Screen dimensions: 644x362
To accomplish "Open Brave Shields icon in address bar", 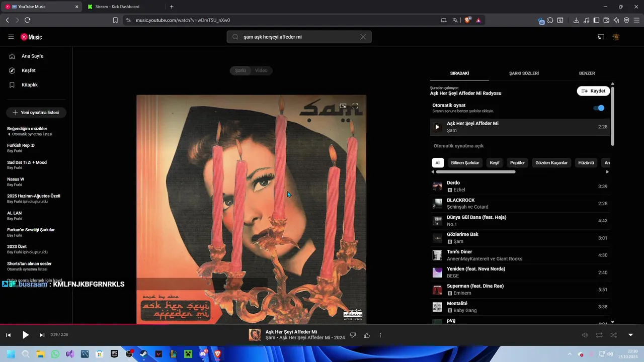I will pos(467,20).
